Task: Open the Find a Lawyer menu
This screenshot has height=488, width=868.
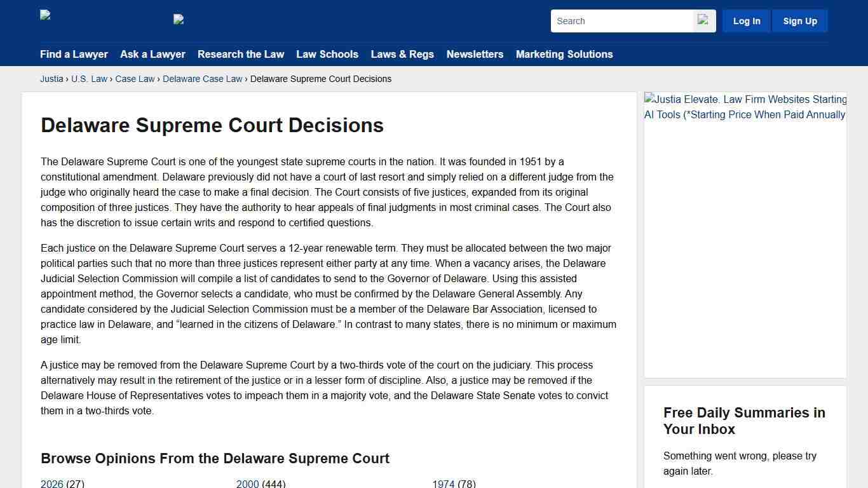Action: tap(74, 54)
